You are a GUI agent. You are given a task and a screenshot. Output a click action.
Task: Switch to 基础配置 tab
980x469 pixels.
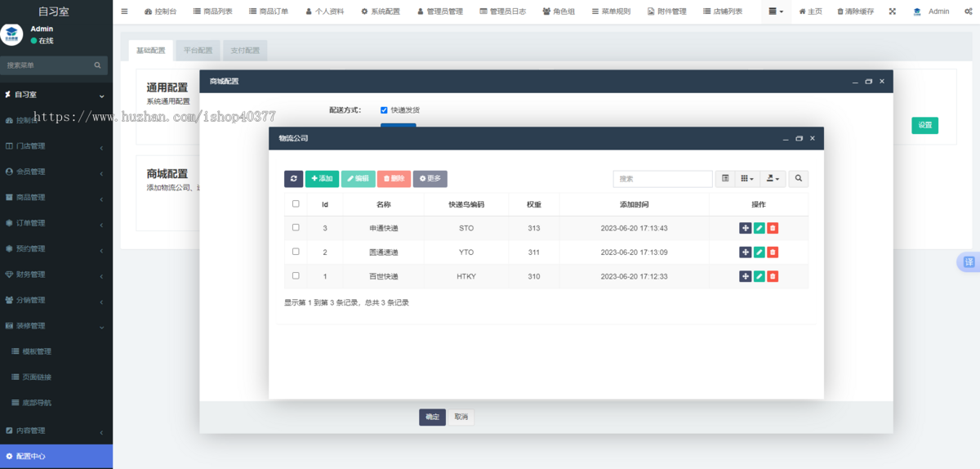tap(150, 51)
